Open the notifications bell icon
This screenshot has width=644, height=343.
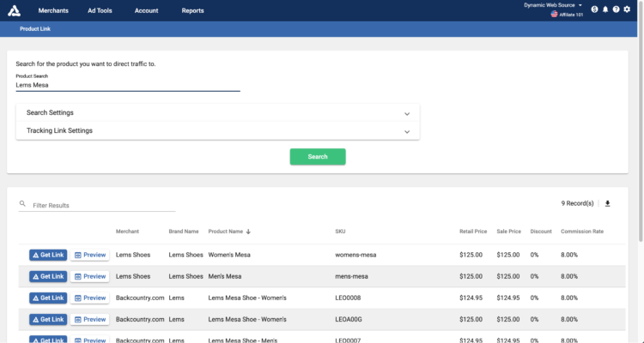pos(605,9)
